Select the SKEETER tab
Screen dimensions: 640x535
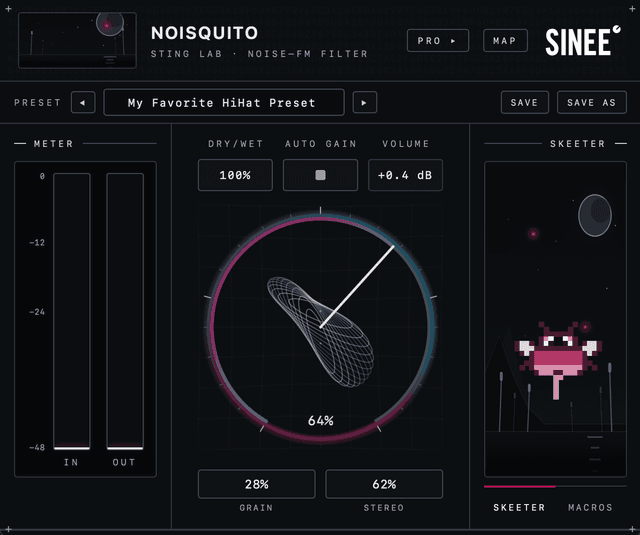click(519, 507)
